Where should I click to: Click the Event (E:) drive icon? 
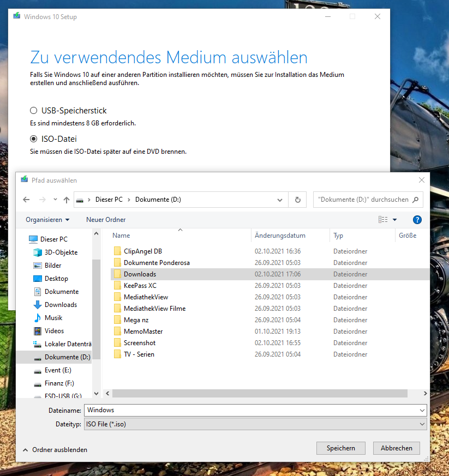pyautogui.click(x=38, y=371)
